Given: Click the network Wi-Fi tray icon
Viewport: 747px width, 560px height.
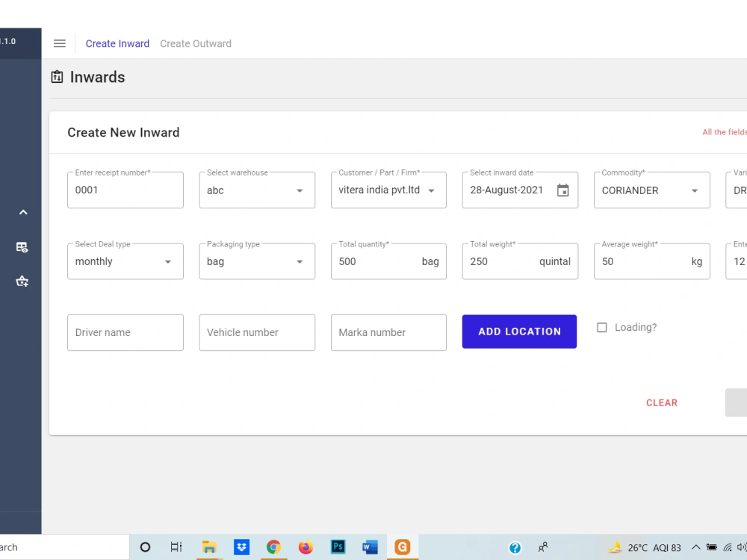Looking at the screenshot, I should coord(728,547).
